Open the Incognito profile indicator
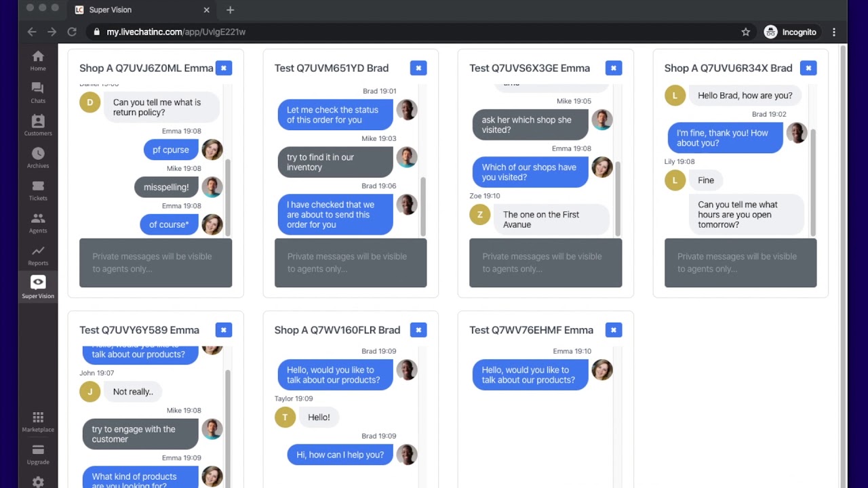868x488 pixels. coord(790,32)
